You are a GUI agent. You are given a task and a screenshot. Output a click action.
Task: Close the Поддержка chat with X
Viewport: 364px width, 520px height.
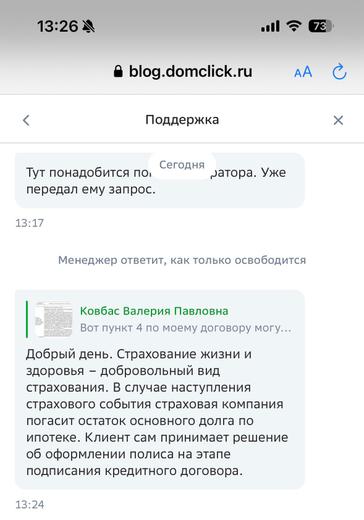pyautogui.click(x=338, y=120)
